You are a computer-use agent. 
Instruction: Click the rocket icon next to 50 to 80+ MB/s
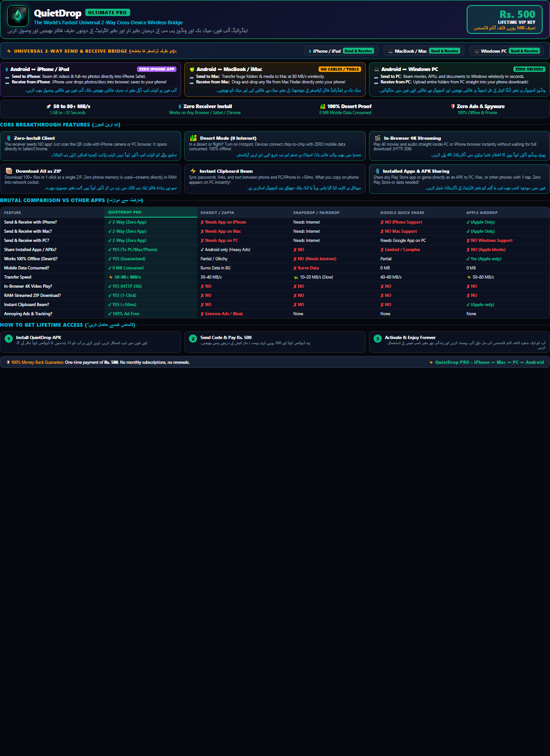(49, 106)
